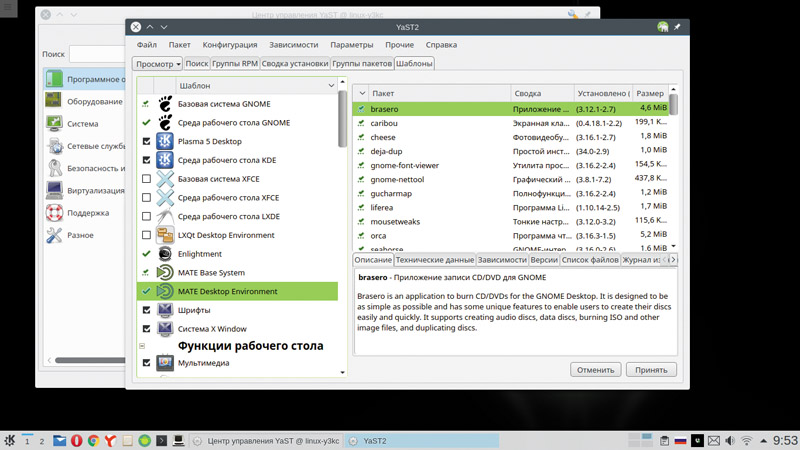This screenshot has height=450, width=800.
Task: Collapse Функции рабочего стола group
Action: (142, 346)
